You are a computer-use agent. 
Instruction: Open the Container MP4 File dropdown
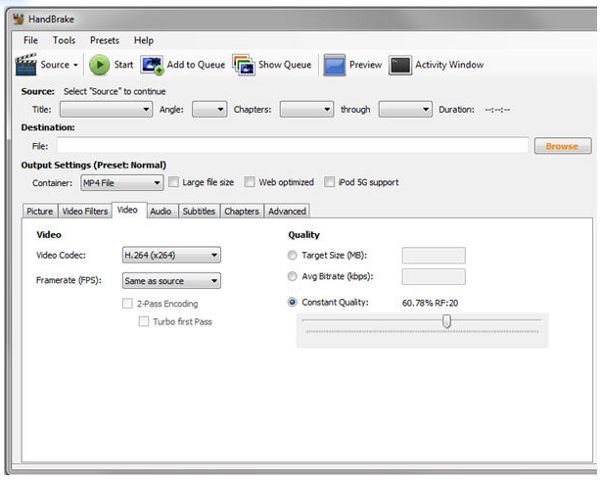(122, 183)
